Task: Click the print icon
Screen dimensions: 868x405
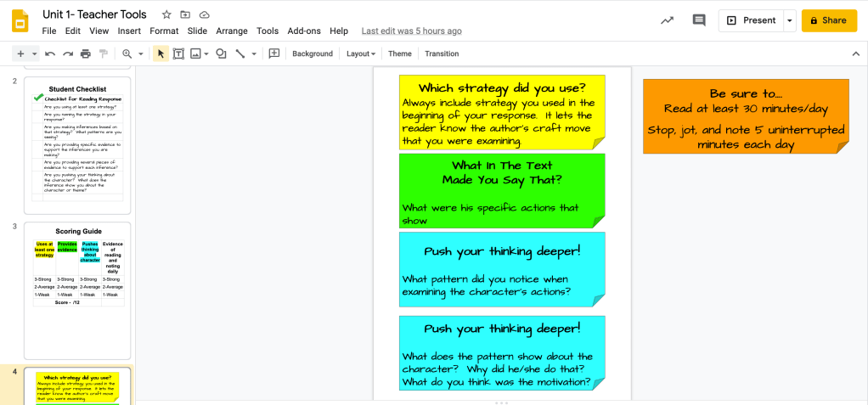Action: pyautogui.click(x=86, y=53)
